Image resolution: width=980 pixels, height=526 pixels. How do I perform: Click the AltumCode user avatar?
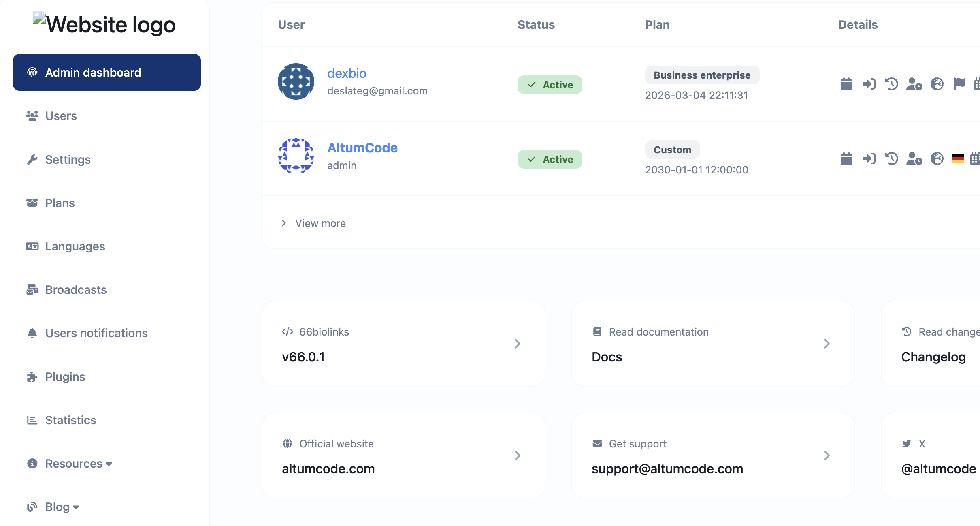[x=296, y=156]
